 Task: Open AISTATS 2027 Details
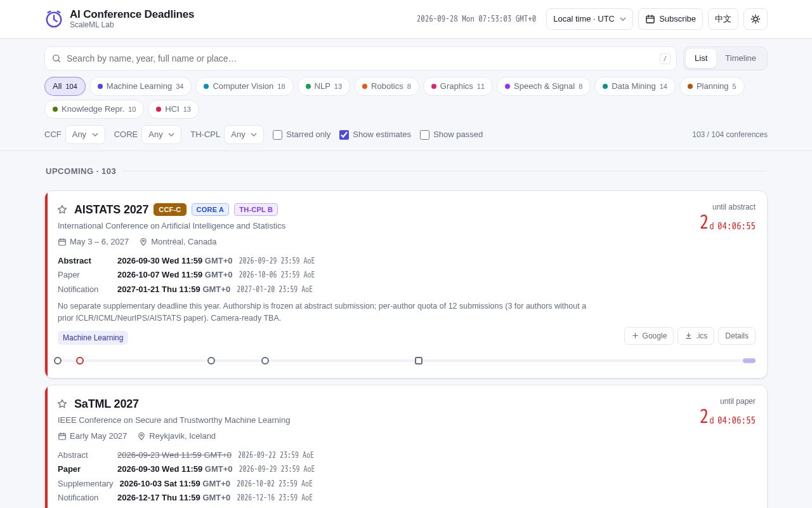737,336
